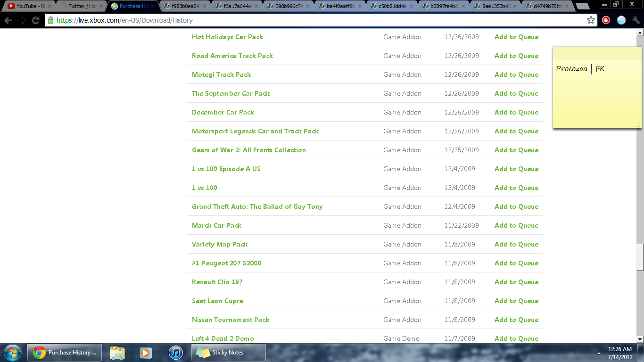The height and width of the screenshot is (362, 644).
Task: Click the 11/22/2009 date cell
Action: pos(462,225)
